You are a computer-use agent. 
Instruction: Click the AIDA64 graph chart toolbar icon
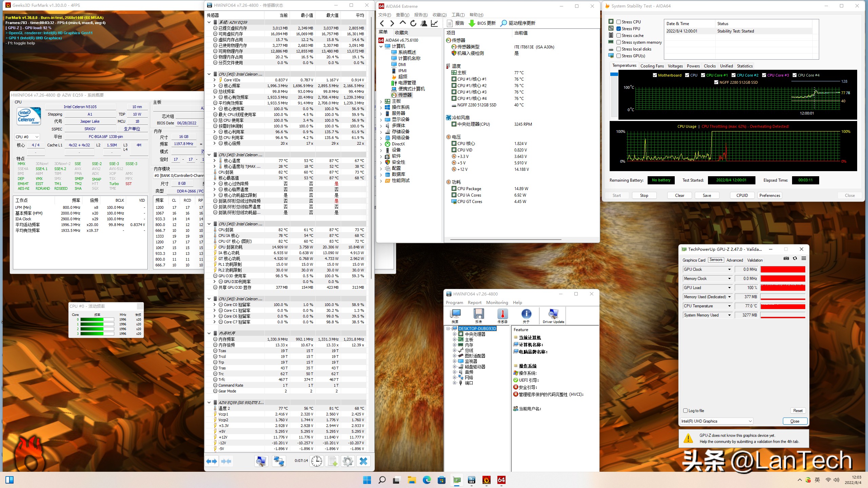coord(434,23)
